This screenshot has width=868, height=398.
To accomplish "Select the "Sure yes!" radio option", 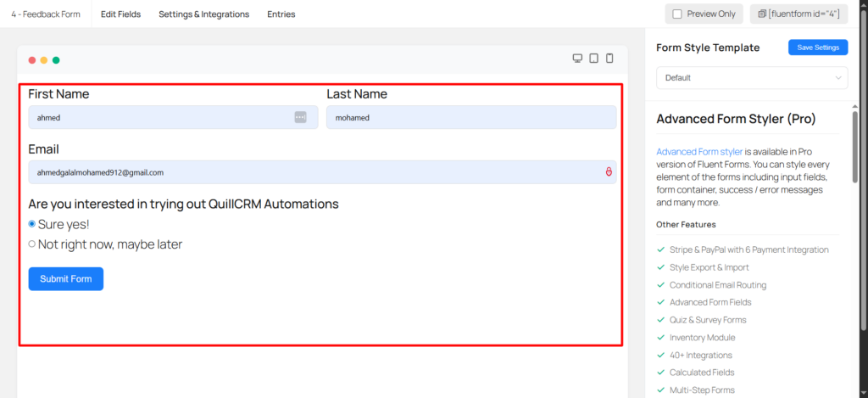I will (32, 224).
